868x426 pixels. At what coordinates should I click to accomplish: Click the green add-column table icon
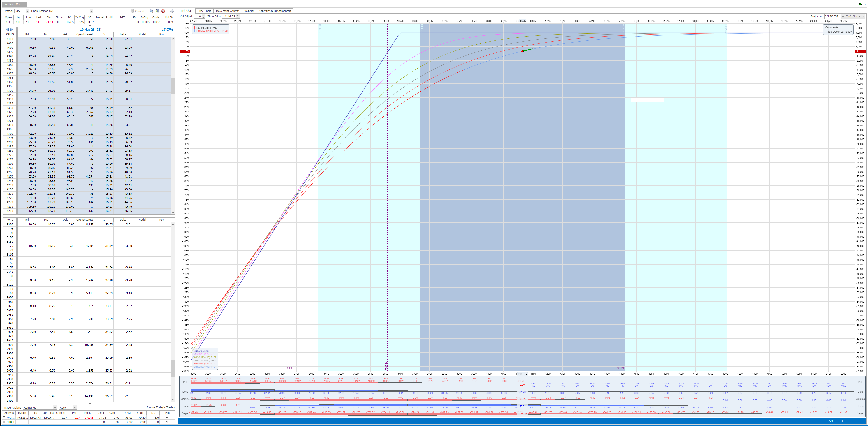157,11
